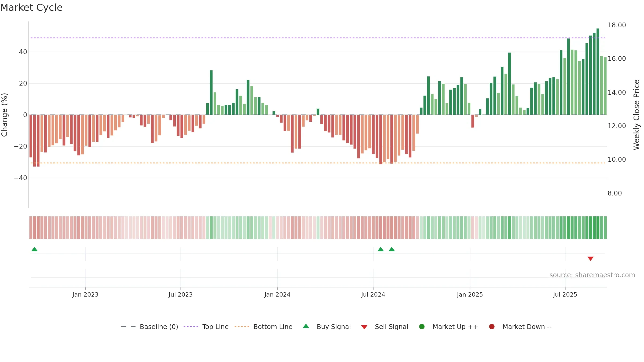Click the 8.00 price axis label
This screenshot has height=362, width=644.
click(x=615, y=193)
